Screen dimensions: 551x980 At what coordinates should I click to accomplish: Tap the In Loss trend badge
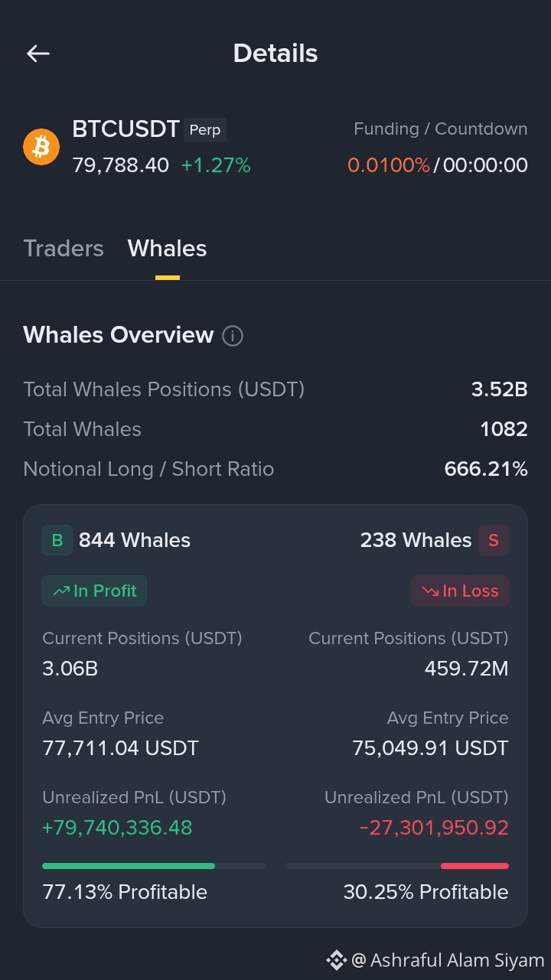(x=460, y=591)
